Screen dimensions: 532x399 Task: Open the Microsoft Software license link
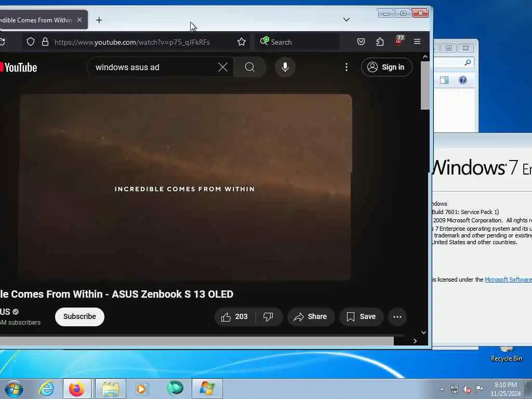pos(508,280)
